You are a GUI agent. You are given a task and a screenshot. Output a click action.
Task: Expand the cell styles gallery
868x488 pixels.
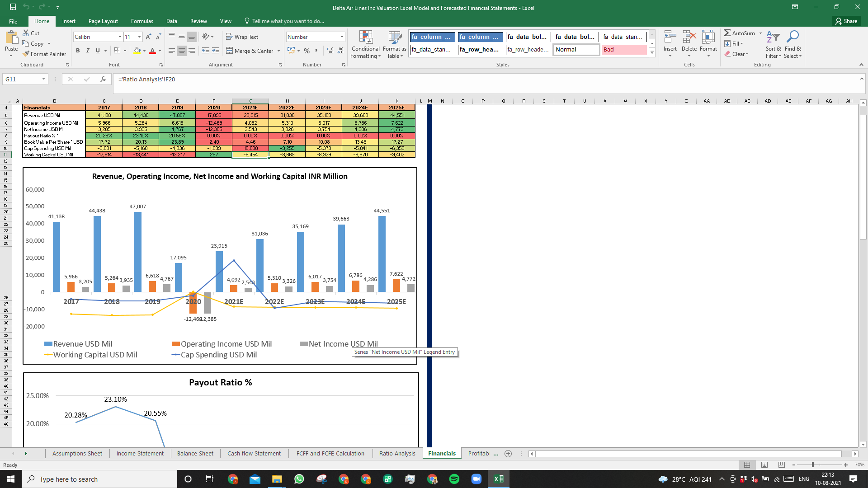click(652, 53)
